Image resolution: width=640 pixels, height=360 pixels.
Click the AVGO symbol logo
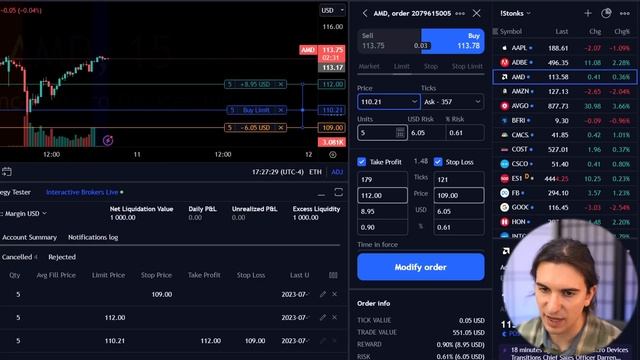click(x=504, y=106)
